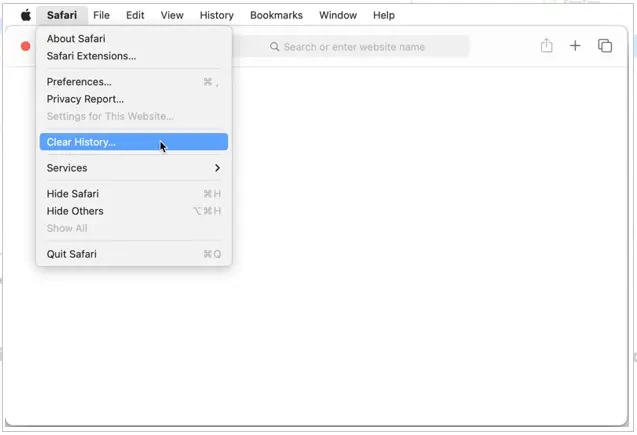637x435 pixels.
Task: Open the Bookmarks menu
Action: point(276,15)
